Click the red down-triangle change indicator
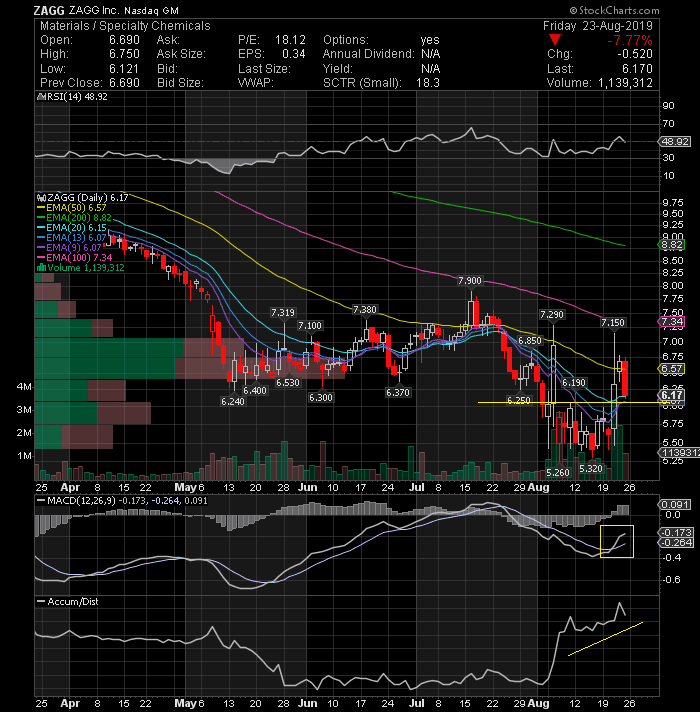The image size is (700, 712). point(554,40)
